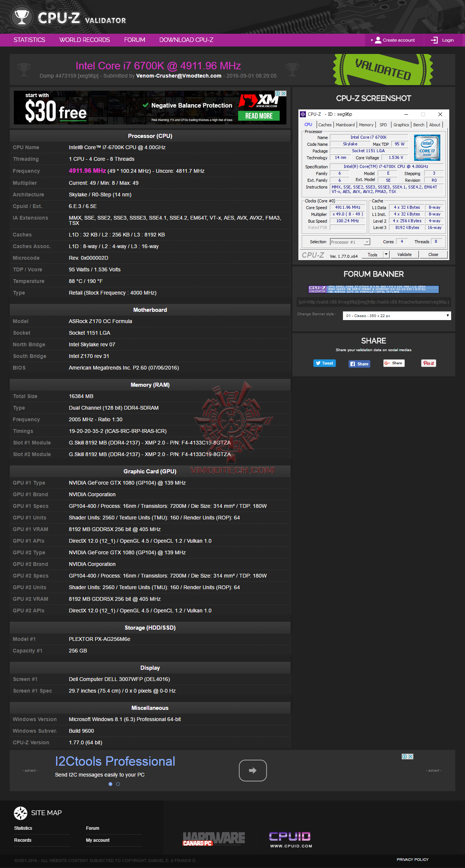Click the I2Ctools Professional ad title
This screenshot has height=868, width=465.
[x=115, y=761]
